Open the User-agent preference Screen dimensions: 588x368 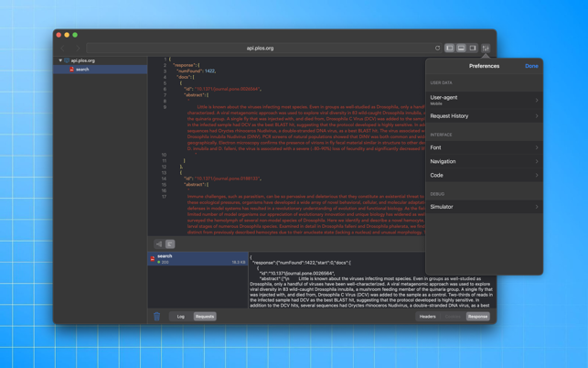coord(484,100)
